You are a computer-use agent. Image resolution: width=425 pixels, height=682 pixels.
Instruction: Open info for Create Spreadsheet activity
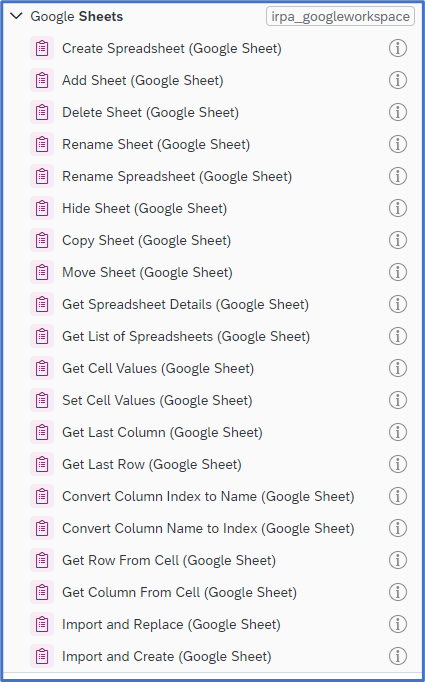(398, 48)
